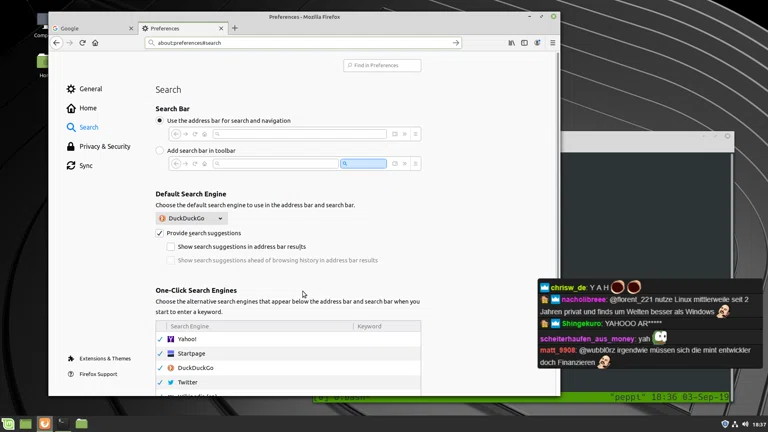Open the terminal taskbar icon
The height and width of the screenshot is (432, 768).
63,424
